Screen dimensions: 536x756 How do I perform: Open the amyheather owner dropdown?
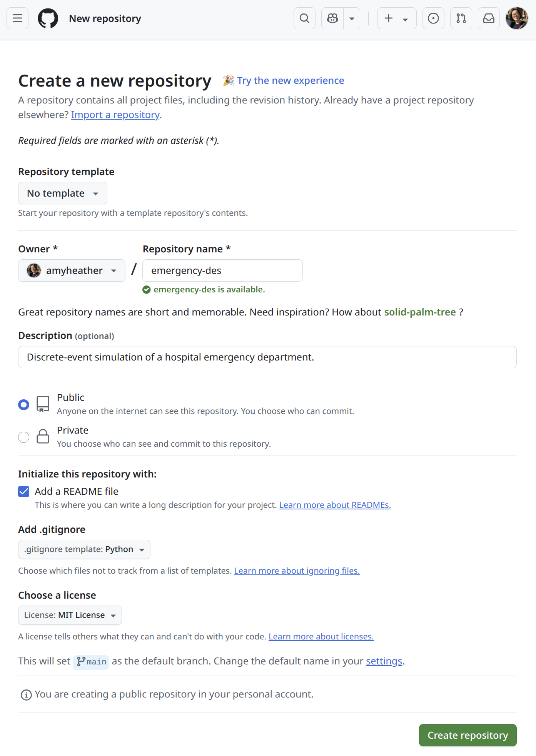(x=72, y=270)
